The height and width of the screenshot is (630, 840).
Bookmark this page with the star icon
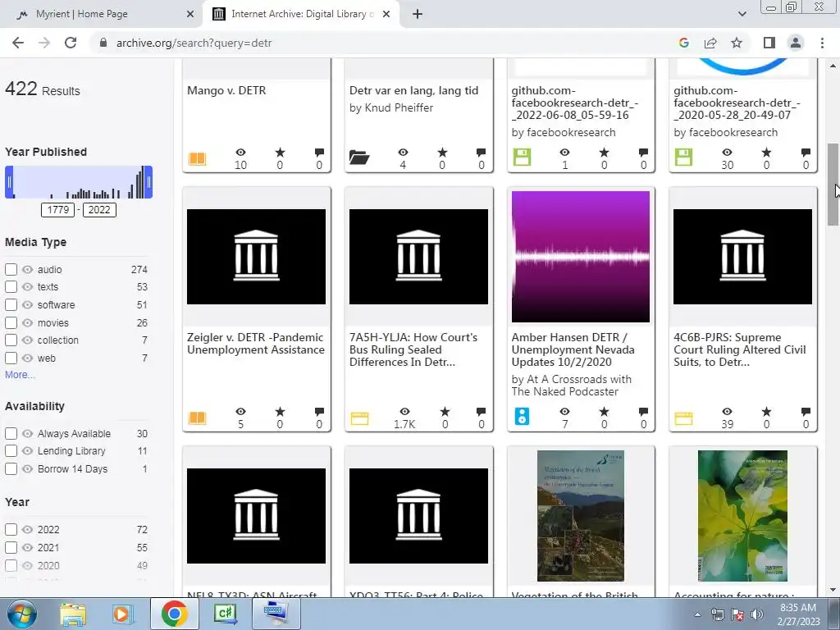click(x=737, y=43)
